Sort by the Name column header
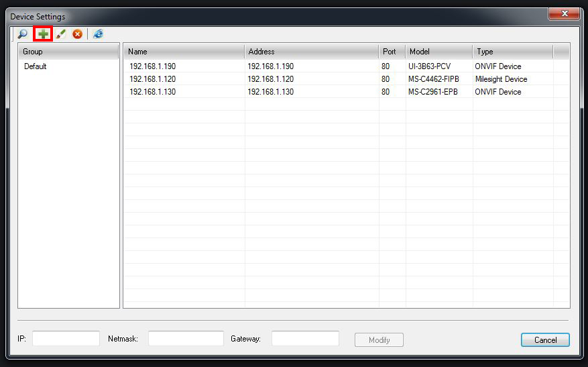588x367 pixels. [184, 52]
